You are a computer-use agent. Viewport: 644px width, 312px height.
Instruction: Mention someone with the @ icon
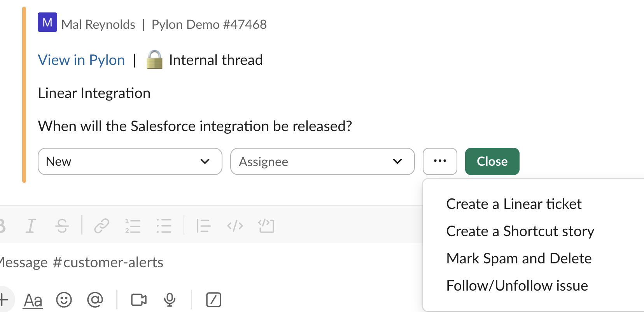click(x=95, y=300)
